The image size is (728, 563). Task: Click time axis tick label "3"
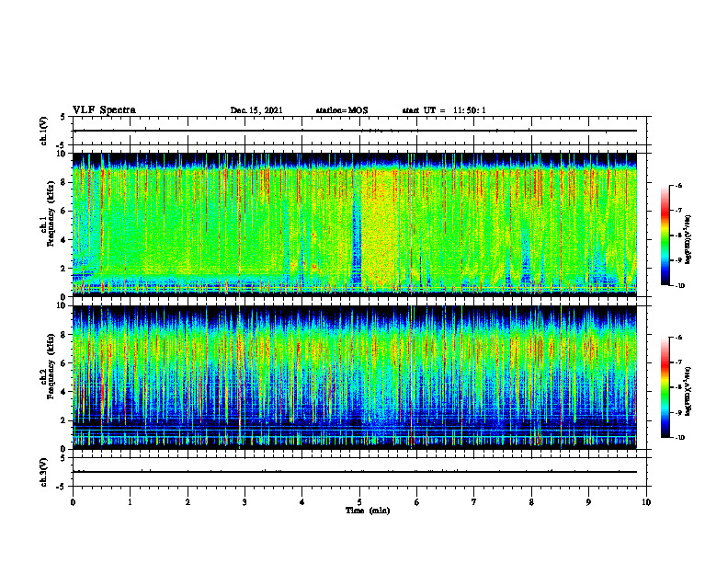245,502
